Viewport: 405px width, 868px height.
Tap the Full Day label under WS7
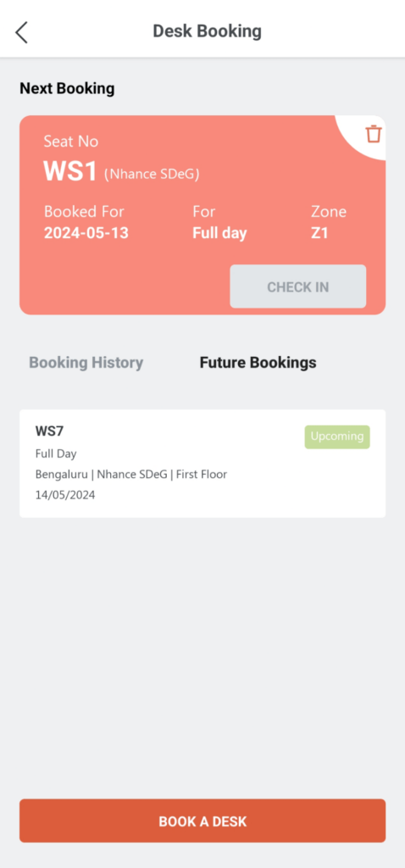click(x=56, y=454)
